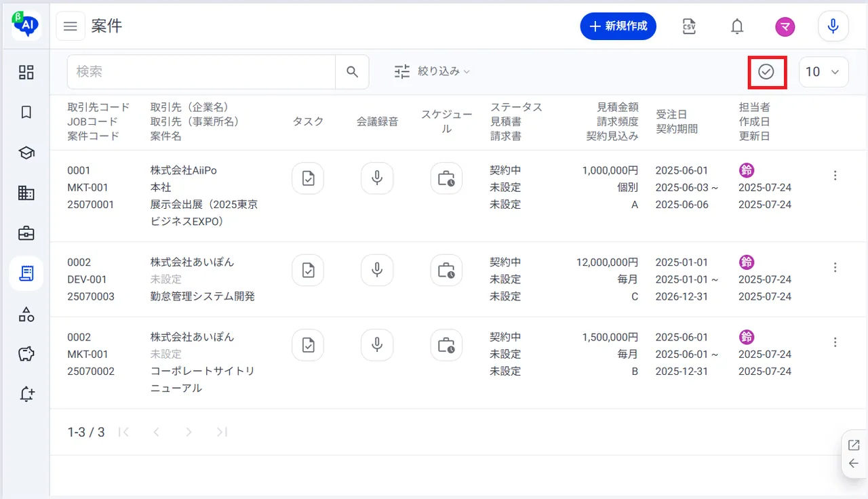Click the 新規作成 button
This screenshot has height=499, width=868.
618,26
